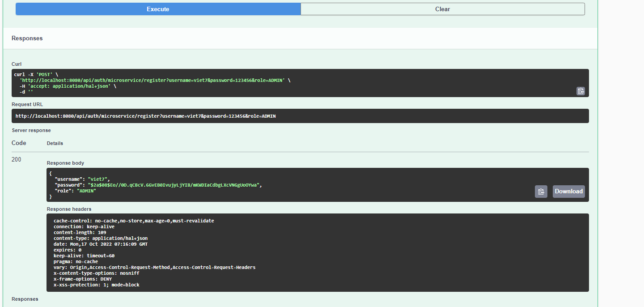Select the Response body label

pos(65,163)
